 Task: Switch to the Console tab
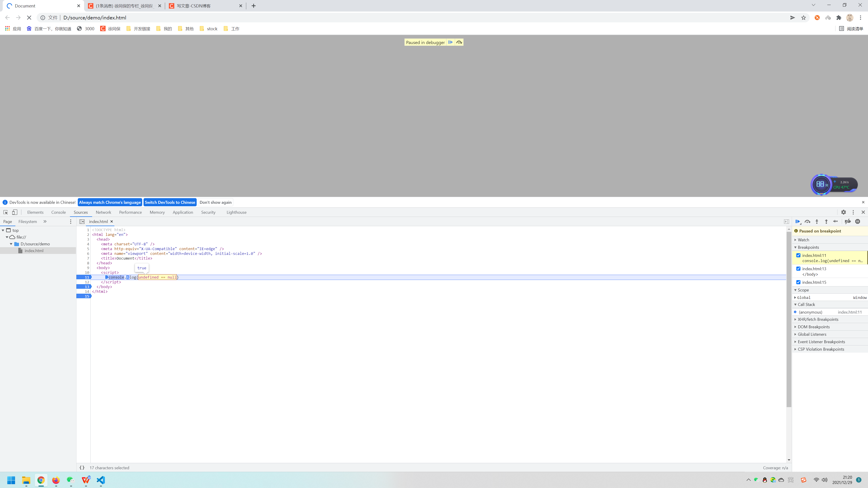58,212
